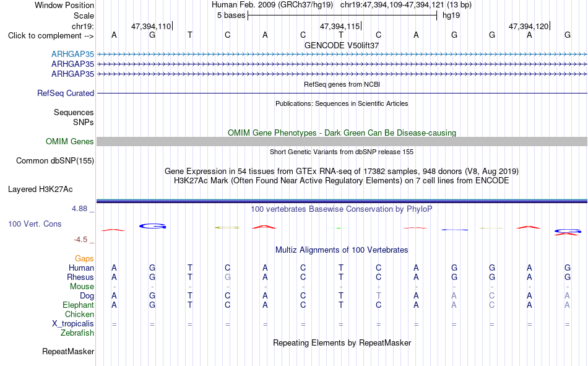Open Short Genetic Variants from dbSNP title
Viewport: 588px width, 366px height.
(342, 152)
